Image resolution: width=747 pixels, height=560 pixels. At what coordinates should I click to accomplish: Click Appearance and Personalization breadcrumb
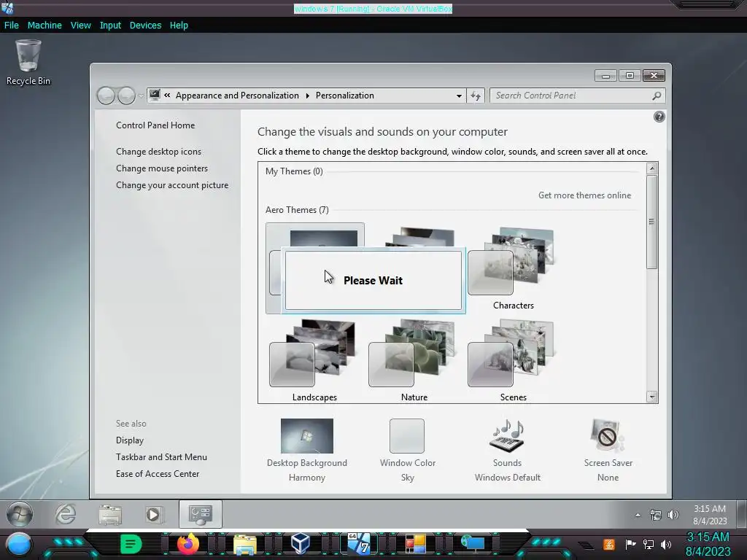[237, 96]
